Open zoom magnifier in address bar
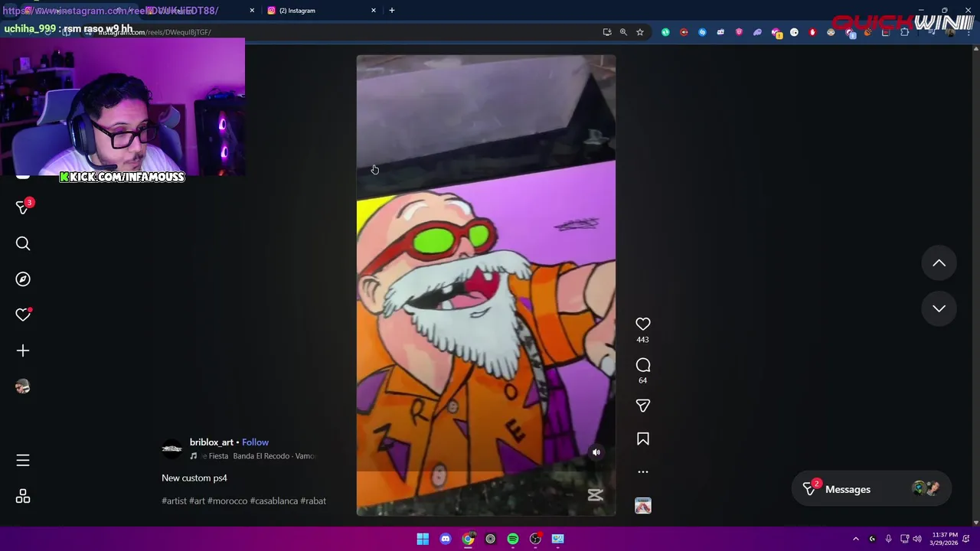This screenshot has width=980, height=551. (623, 32)
